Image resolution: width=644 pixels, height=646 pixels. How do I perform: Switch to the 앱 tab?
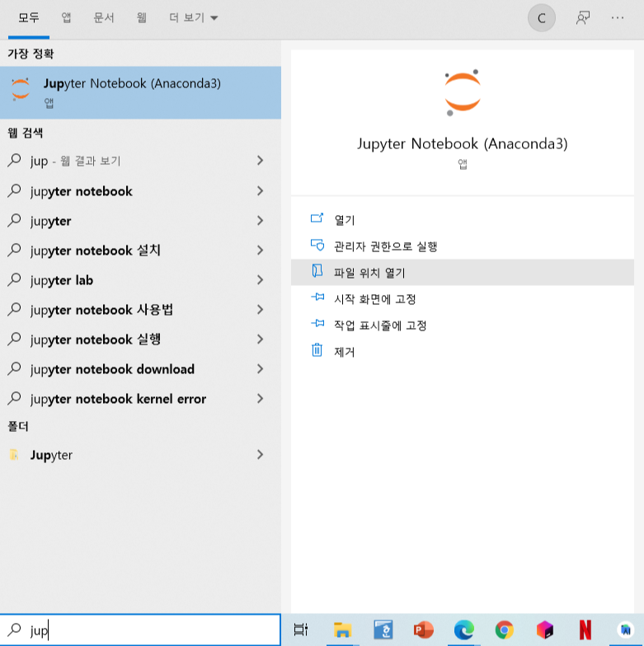66,18
